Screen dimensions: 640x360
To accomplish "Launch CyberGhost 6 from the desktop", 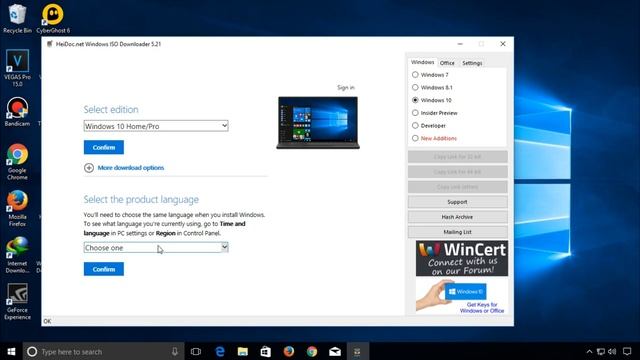I will 53,18.
